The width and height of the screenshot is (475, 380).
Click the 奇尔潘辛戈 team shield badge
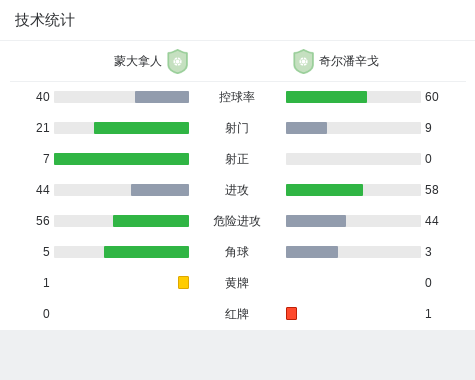303,61
